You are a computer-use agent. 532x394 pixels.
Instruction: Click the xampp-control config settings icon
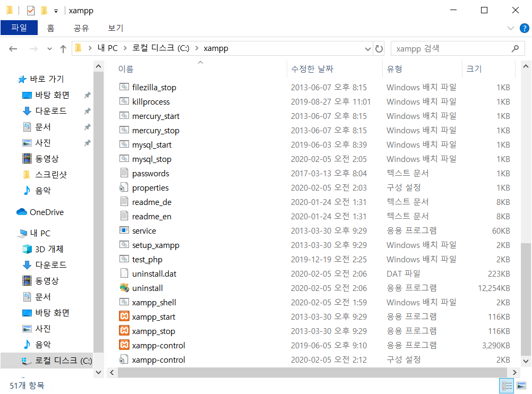coord(124,359)
